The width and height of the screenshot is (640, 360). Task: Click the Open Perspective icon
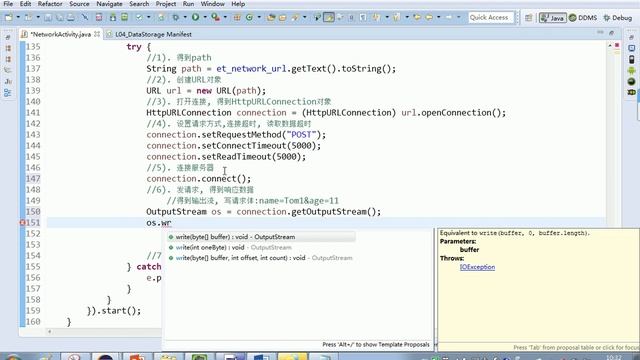point(529,18)
